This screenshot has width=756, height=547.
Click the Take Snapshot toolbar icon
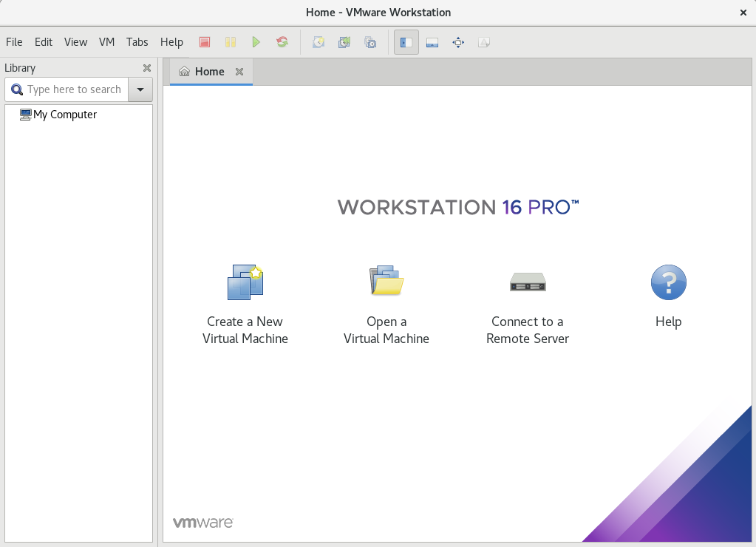(319, 42)
